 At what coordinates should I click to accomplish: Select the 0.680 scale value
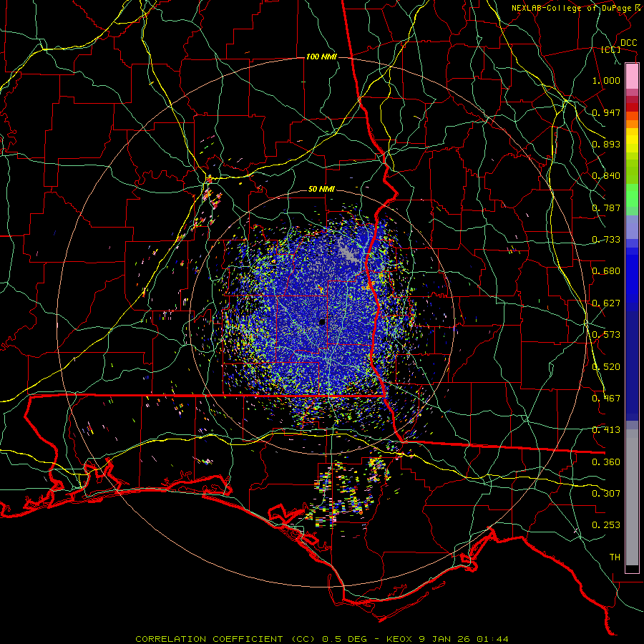point(606,271)
